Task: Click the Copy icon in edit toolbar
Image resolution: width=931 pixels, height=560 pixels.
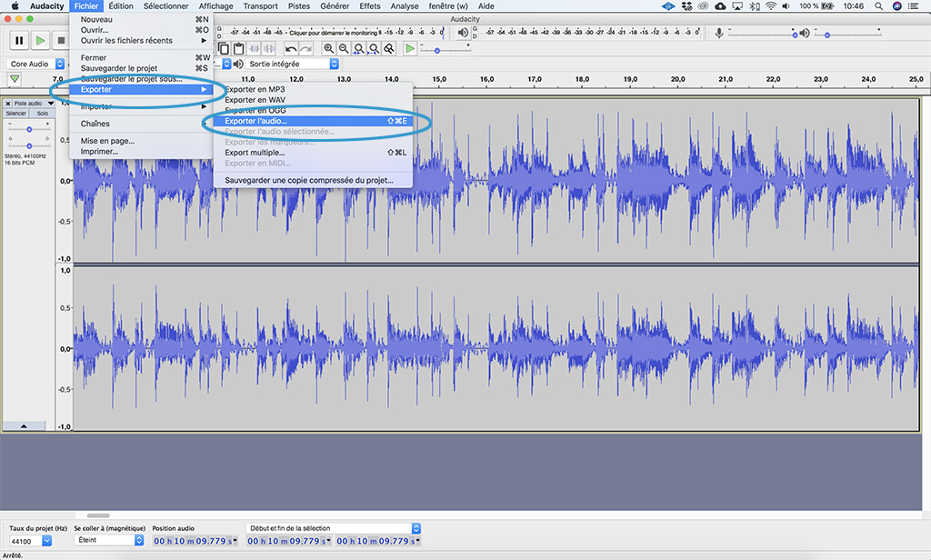Action: click(224, 49)
